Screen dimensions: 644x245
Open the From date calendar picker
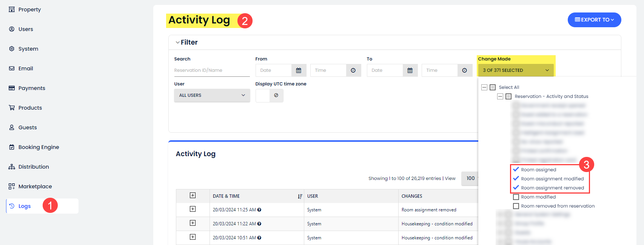click(299, 70)
